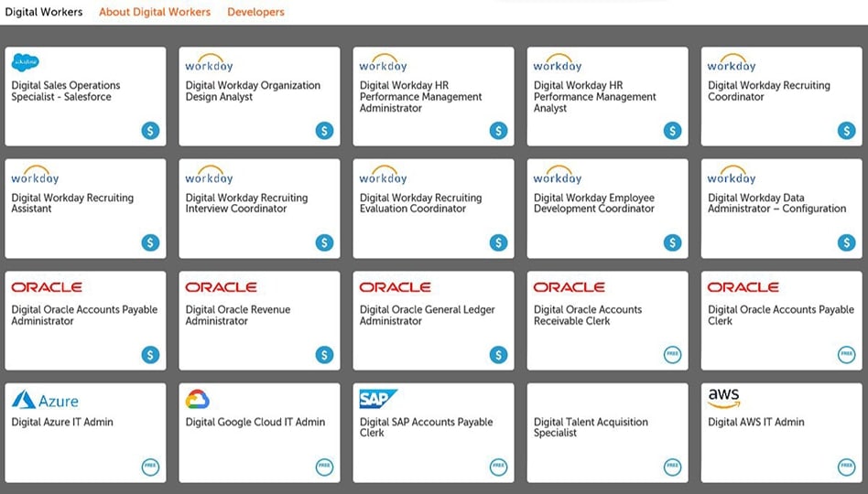
Task: Select Digital AWS IT Admin title
Action: point(756,422)
